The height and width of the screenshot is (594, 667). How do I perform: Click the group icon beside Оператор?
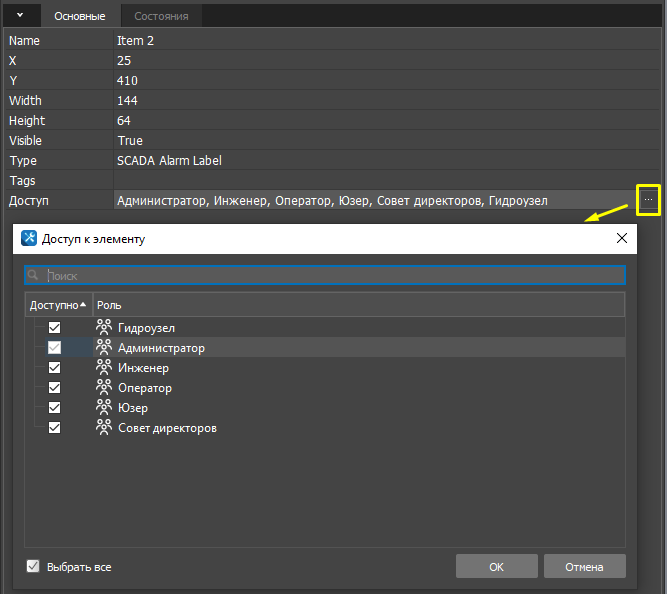click(103, 388)
